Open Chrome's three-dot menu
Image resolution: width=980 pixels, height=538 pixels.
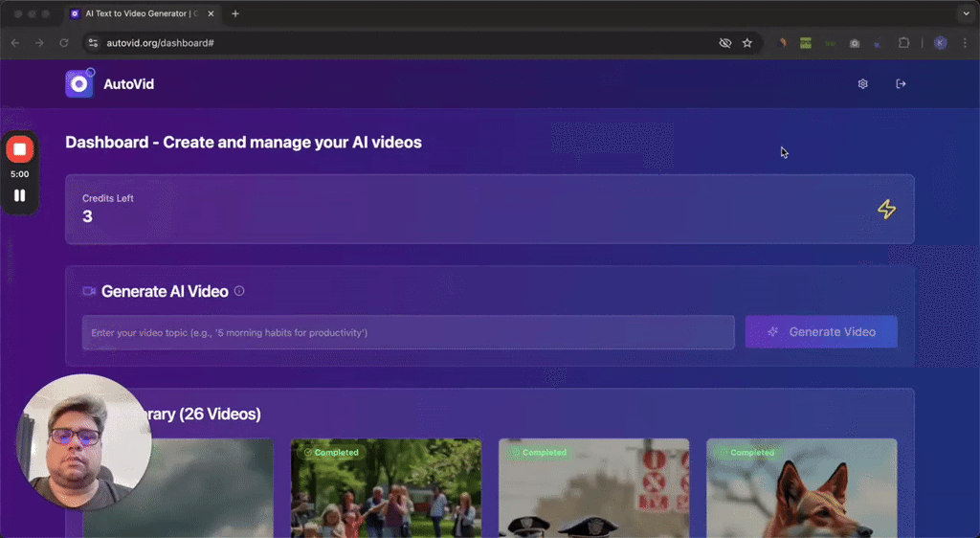coord(965,43)
